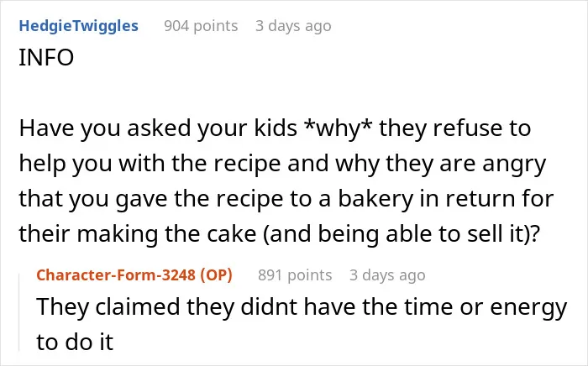Click the reply's last line "to do it"

tap(75, 342)
